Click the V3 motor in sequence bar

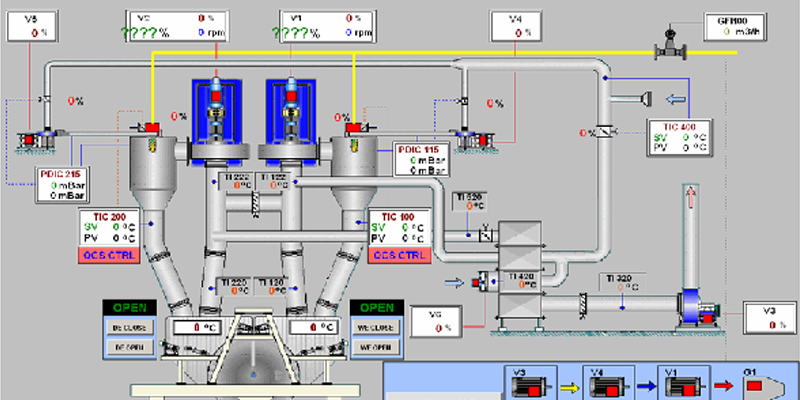pyautogui.click(x=527, y=384)
